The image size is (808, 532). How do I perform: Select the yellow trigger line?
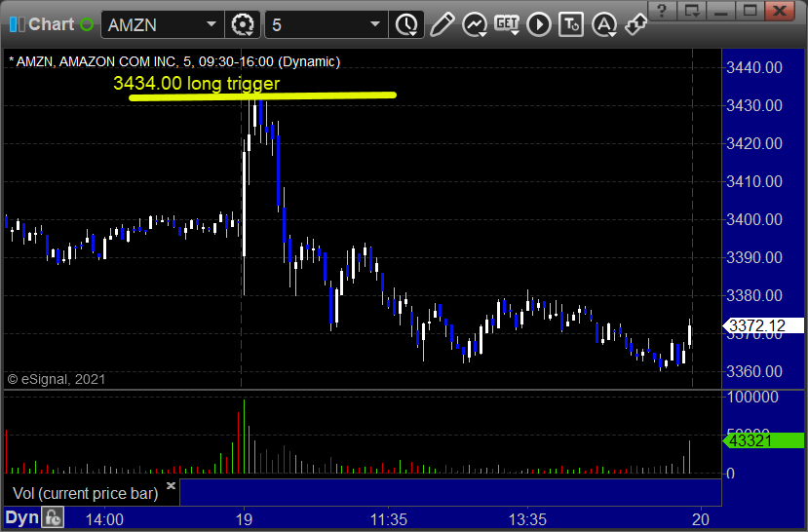tap(262, 95)
